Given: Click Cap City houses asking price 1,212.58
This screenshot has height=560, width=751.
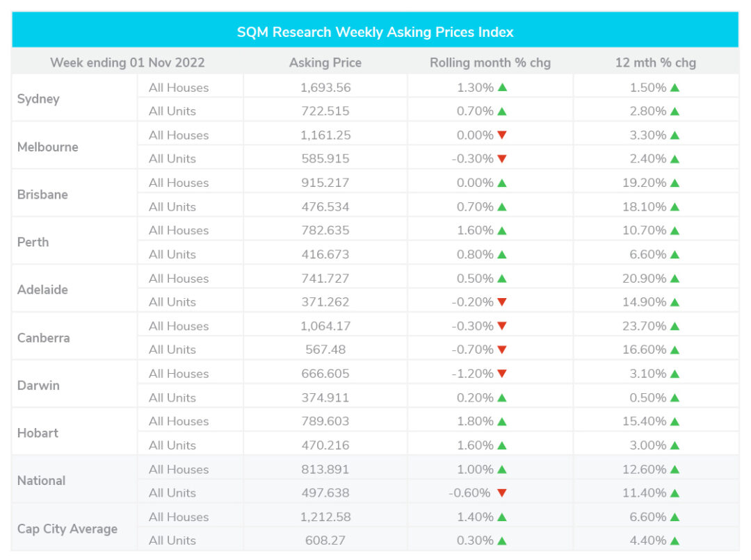Looking at the screenshot, I should (325, 518).
